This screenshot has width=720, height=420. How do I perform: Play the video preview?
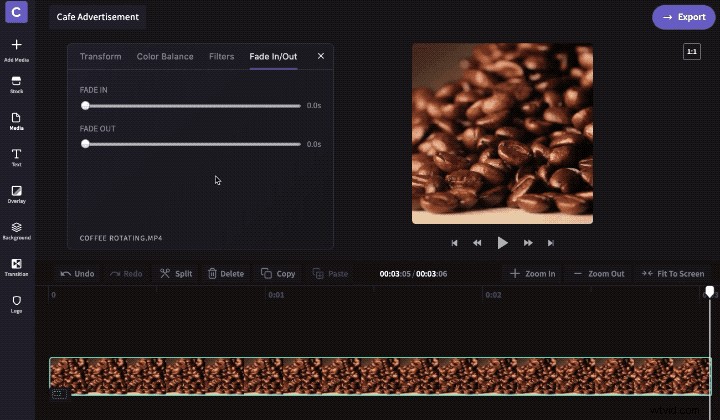(x=502, y=243)
